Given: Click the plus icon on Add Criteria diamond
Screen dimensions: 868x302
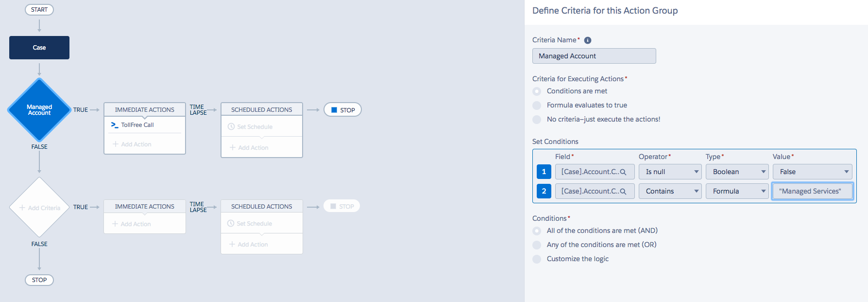Looking at the screenshot, I should [22, 208].
